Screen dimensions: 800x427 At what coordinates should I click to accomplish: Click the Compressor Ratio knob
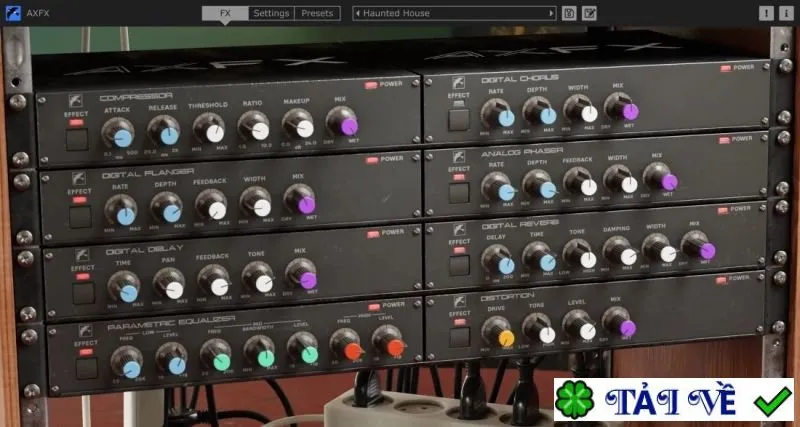254,126
